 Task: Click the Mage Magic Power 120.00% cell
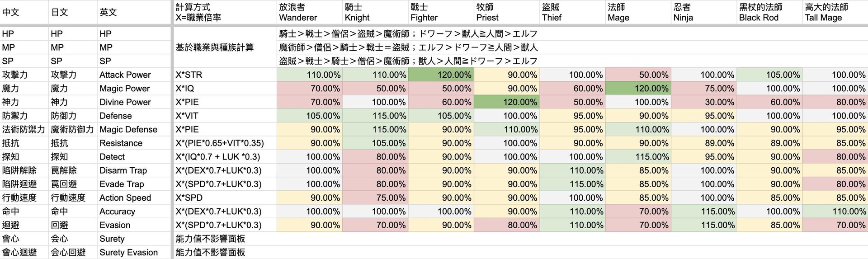point(638,88)
